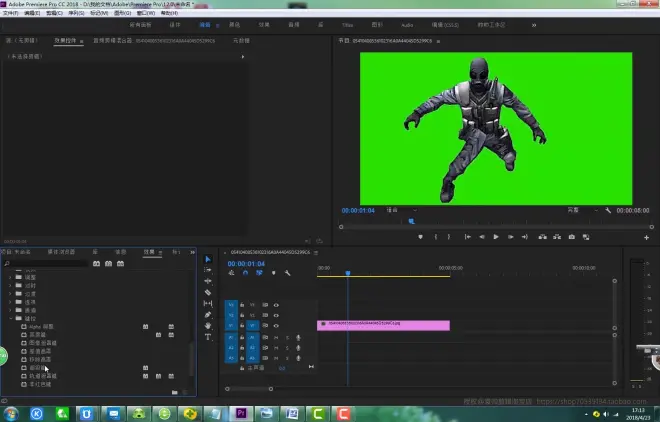The image size is (660, 422).
Task: Select the Track Select Forward tool
Action: click(x=208, y=270)
